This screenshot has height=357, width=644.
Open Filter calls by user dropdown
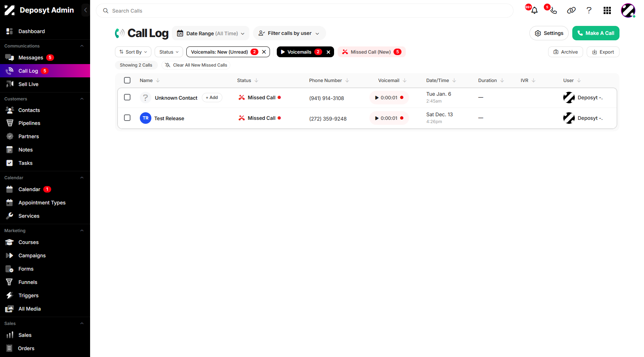tap(289, 33)
